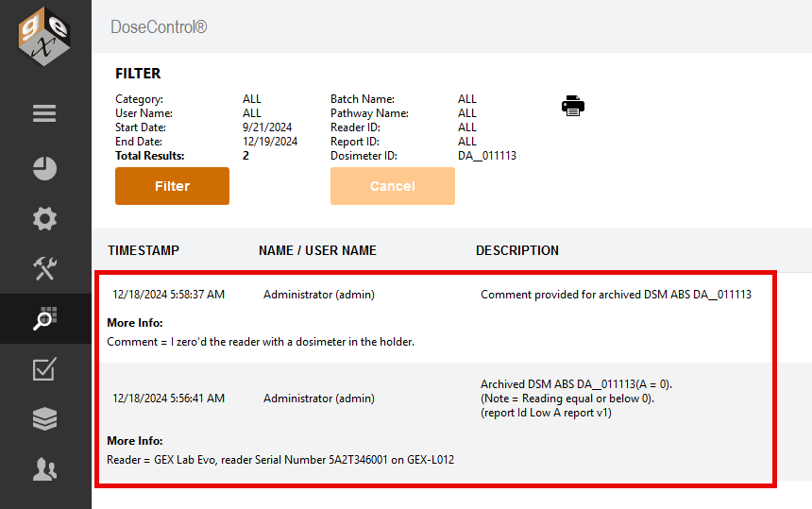The width and height of the screenshot is (812, 509).
Task: Click the comment about zero'd the reader
Action: point(261,342)
